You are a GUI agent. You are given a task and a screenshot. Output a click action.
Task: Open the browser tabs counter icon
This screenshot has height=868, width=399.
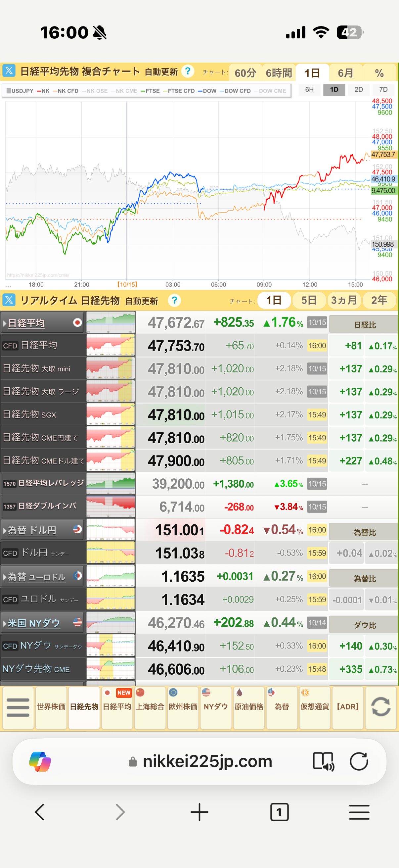[x=279, y=812]
